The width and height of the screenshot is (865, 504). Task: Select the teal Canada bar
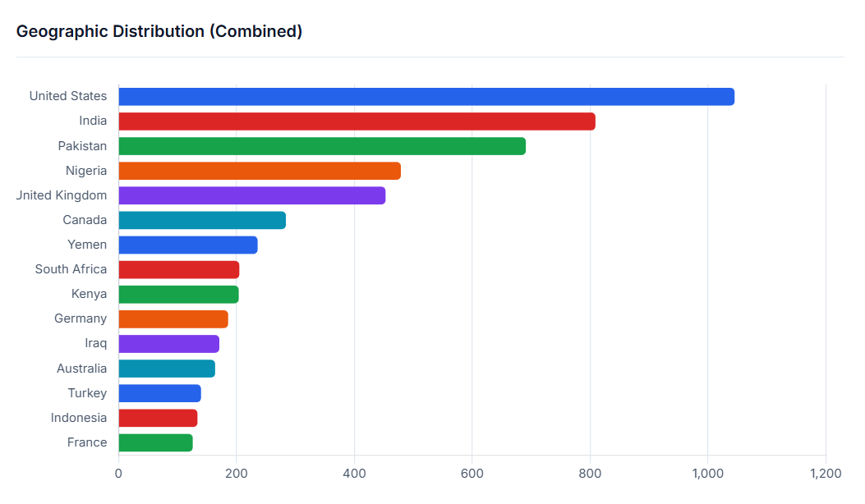tap(202, 220)
